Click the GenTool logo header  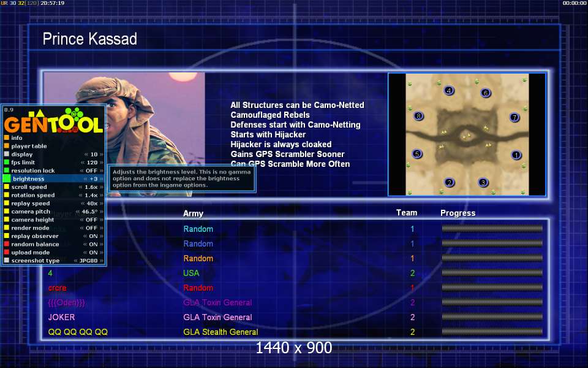pyautogui.click(x=54, y=121)
